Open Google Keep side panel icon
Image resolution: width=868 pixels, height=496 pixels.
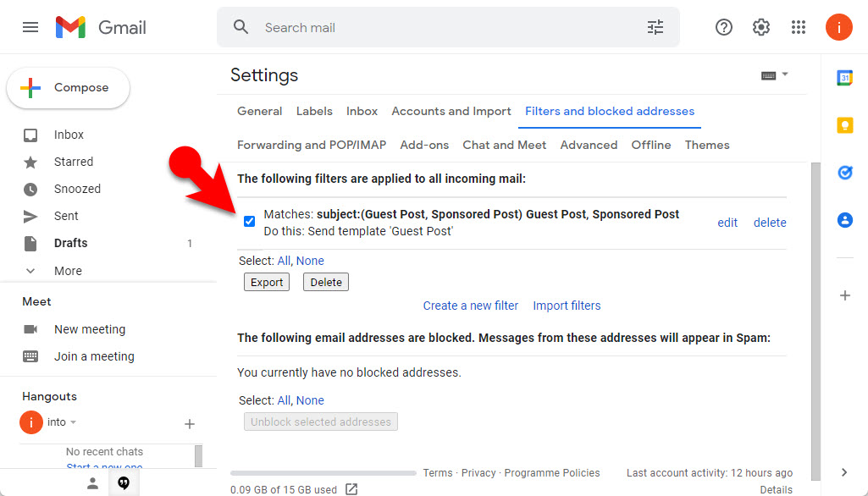pyautogui.click(x=845, y=125)
